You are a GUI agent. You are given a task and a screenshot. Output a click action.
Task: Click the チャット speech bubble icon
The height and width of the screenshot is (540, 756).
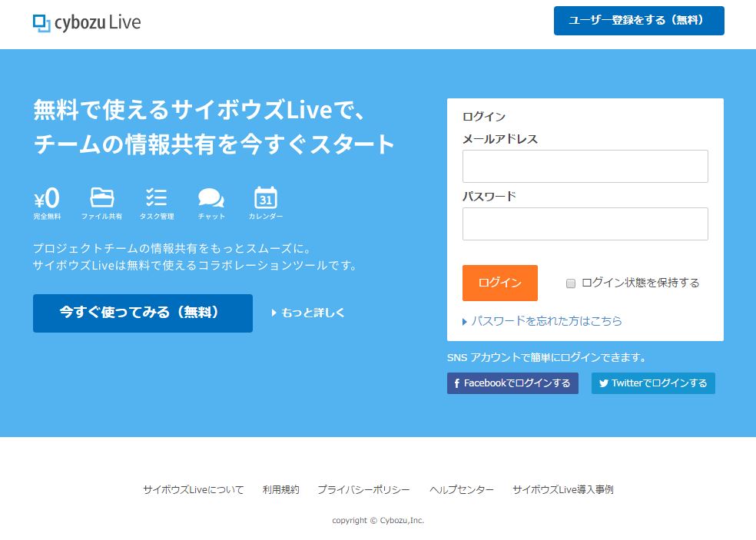(210, 198)
